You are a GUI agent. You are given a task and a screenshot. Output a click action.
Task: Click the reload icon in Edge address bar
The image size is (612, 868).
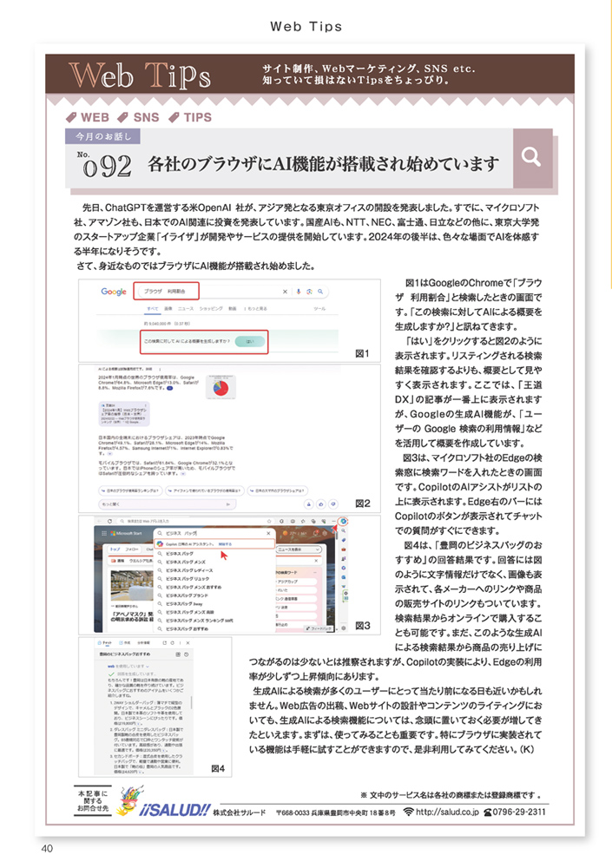(109, 522)
